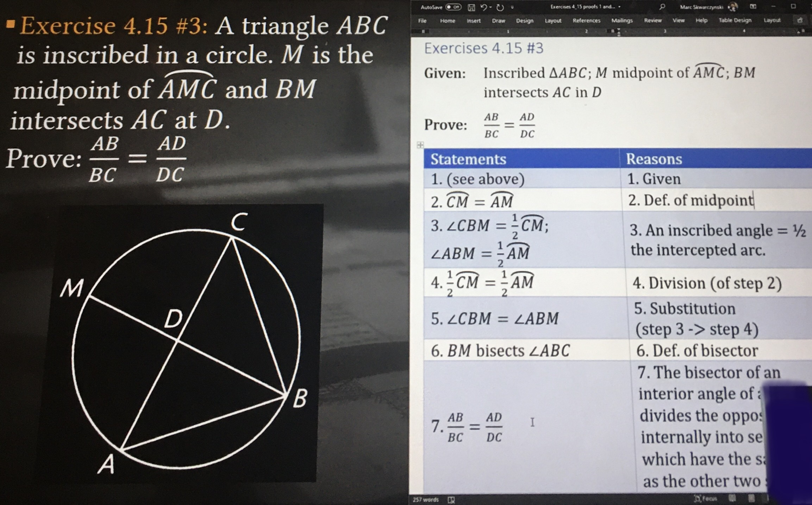Expand the Customize Quick Access Toolbar menu
812x505 pixels.
coord(512,7)
